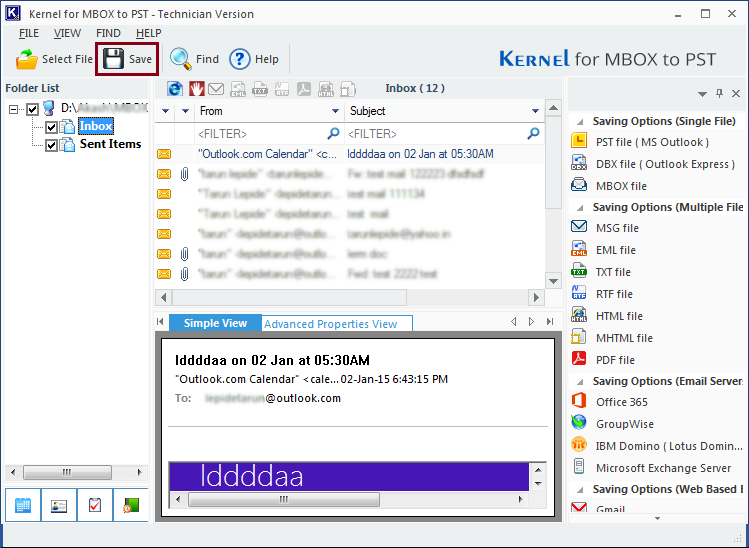Choose MHTML file saving option
The height and width of the screenshot is (548, 749).
pos(624,338)
